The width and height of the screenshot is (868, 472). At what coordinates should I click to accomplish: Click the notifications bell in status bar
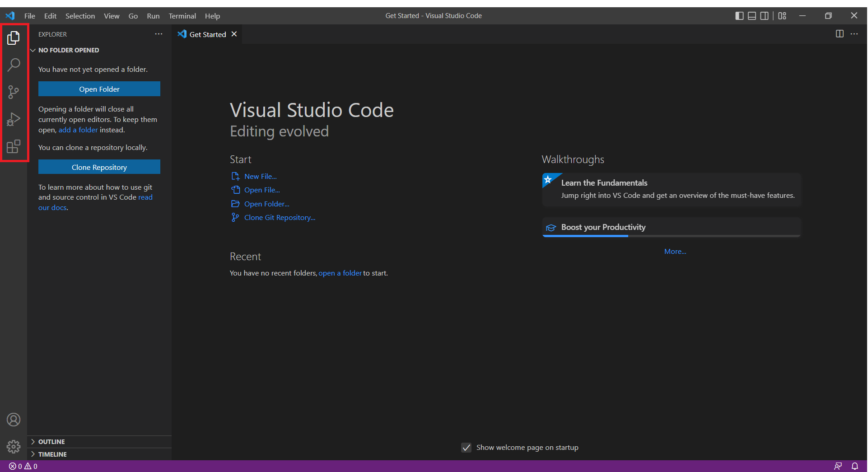point(855,466)
